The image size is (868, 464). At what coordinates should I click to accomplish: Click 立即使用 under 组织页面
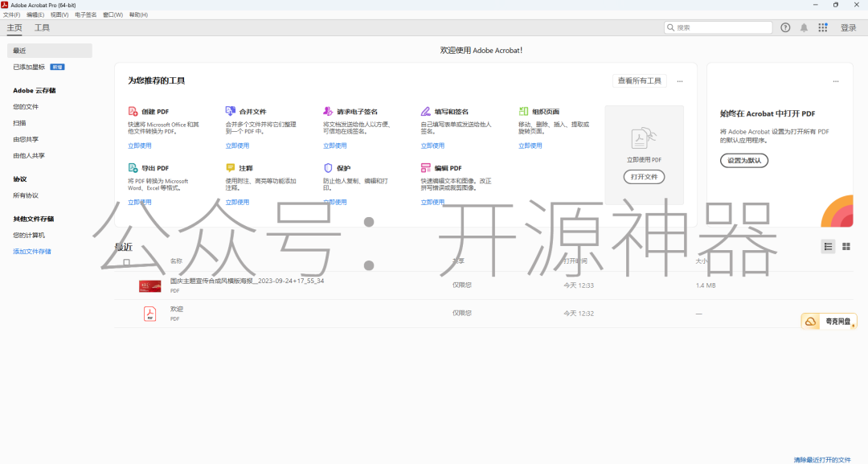(530, 146)
